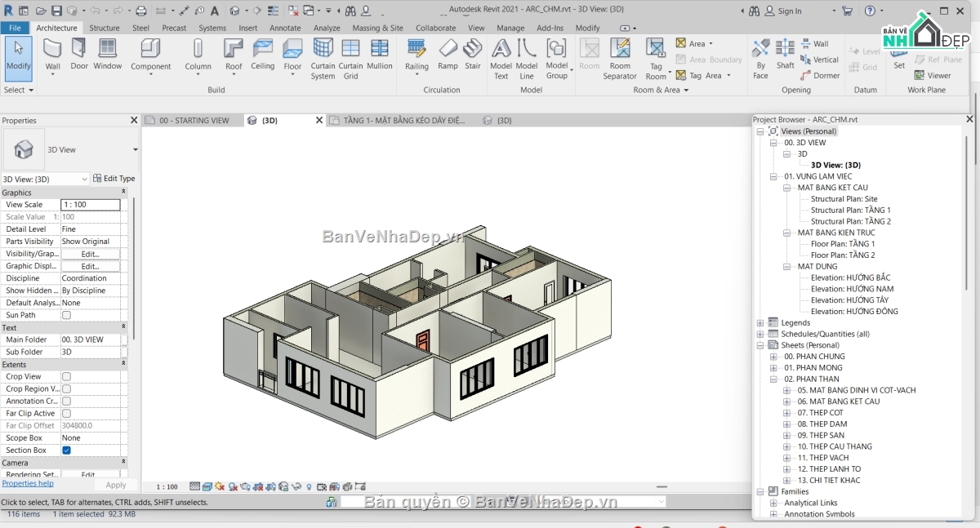Open the Properties help link
The image size is (980, 528).
point(28,484)
